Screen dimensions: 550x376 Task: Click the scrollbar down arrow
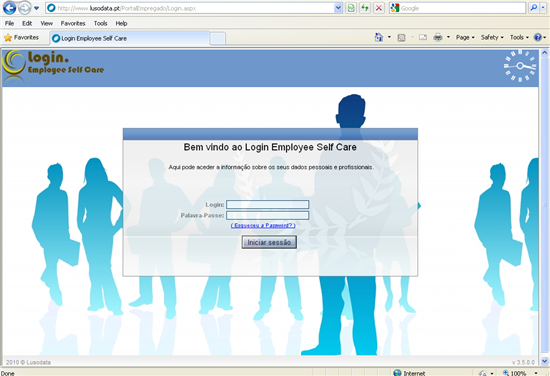pyautogui.click(x=544, y=361)
